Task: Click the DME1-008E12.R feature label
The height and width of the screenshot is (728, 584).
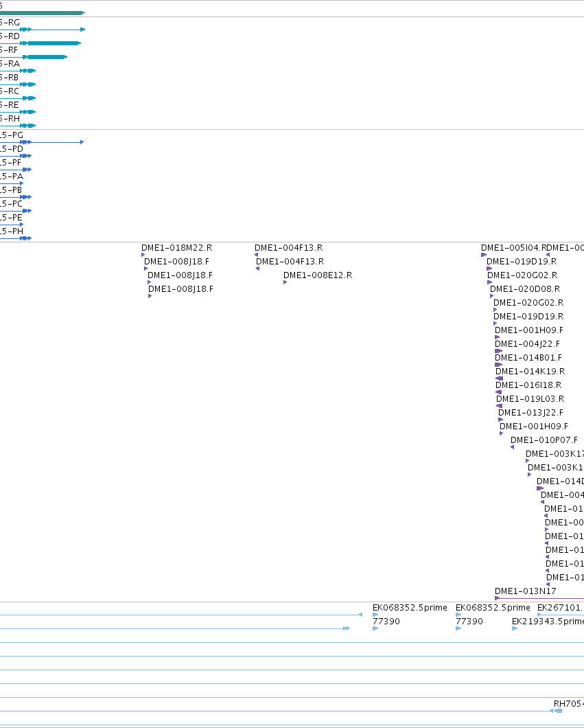Action: click(x=318, y=275)
